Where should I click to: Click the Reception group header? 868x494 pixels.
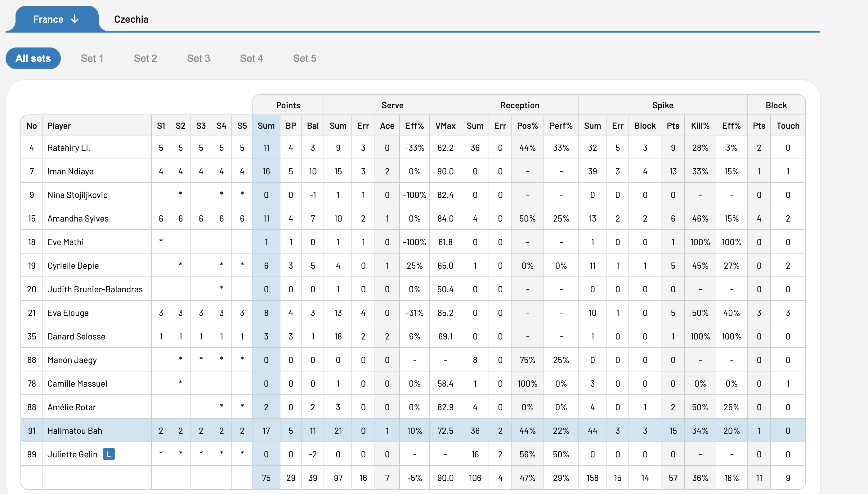click(x=520, y=105)
